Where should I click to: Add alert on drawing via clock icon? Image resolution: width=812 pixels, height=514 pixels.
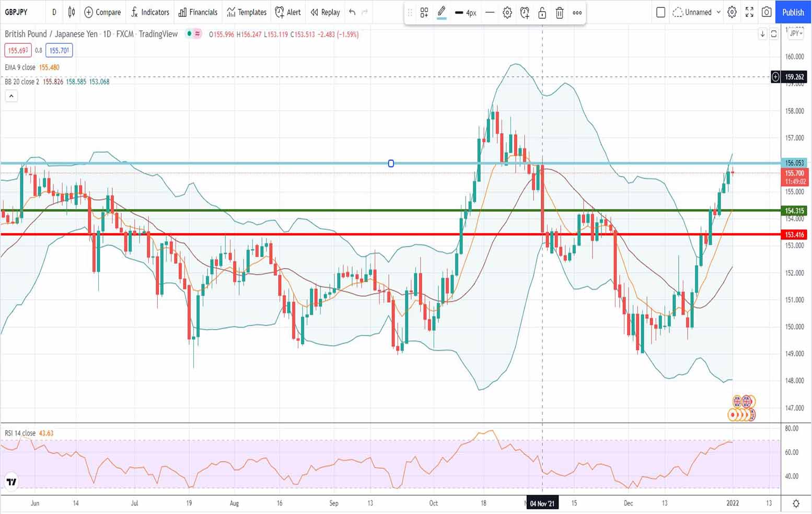[x=525, y=13]
